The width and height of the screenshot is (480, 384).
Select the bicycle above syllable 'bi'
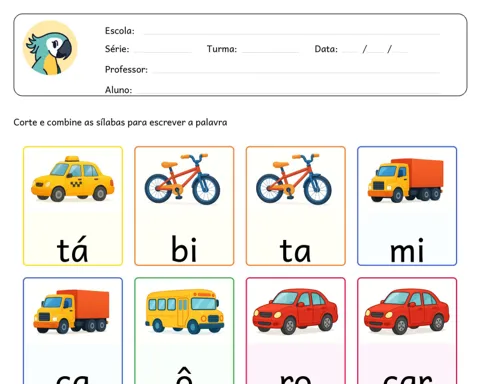click(x=182, y=179)
